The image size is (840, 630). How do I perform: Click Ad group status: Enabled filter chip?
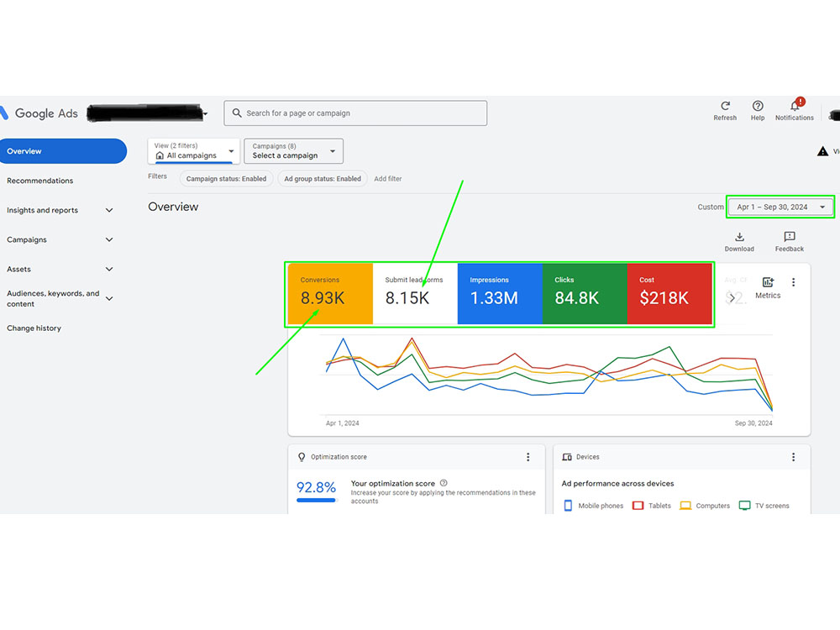(x=323, y=179)
